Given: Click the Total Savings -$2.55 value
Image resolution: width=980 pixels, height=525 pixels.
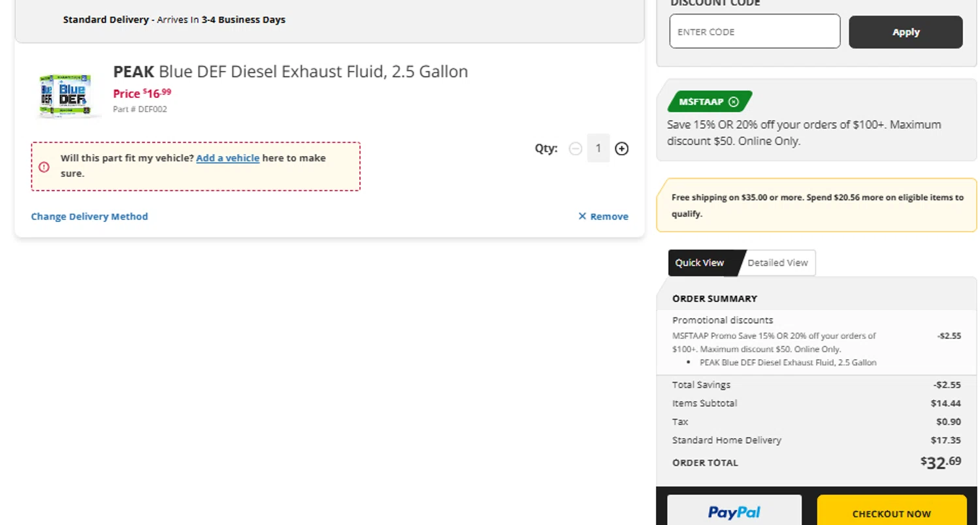Looking at the screenshot, I should [x=947, y=385].
